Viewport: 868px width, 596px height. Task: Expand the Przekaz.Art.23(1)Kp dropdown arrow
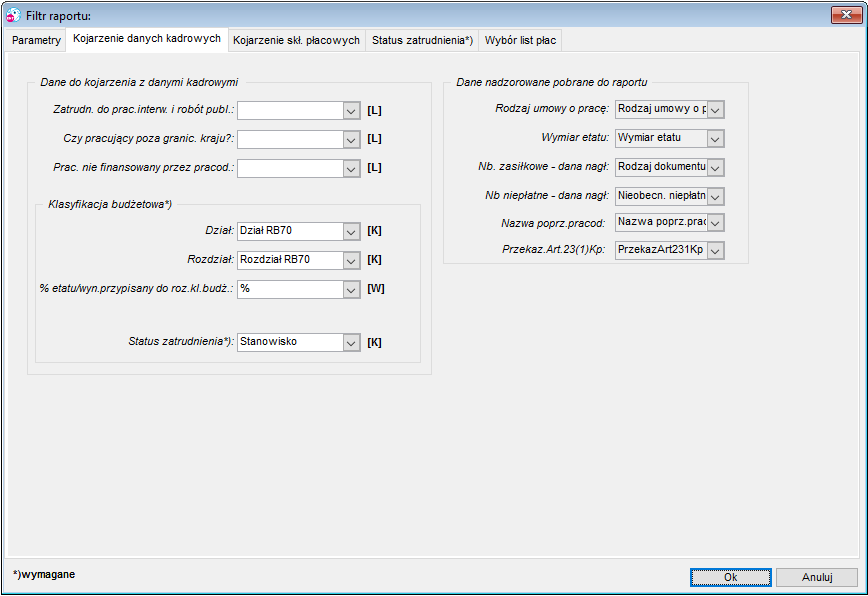click(715, 250)
